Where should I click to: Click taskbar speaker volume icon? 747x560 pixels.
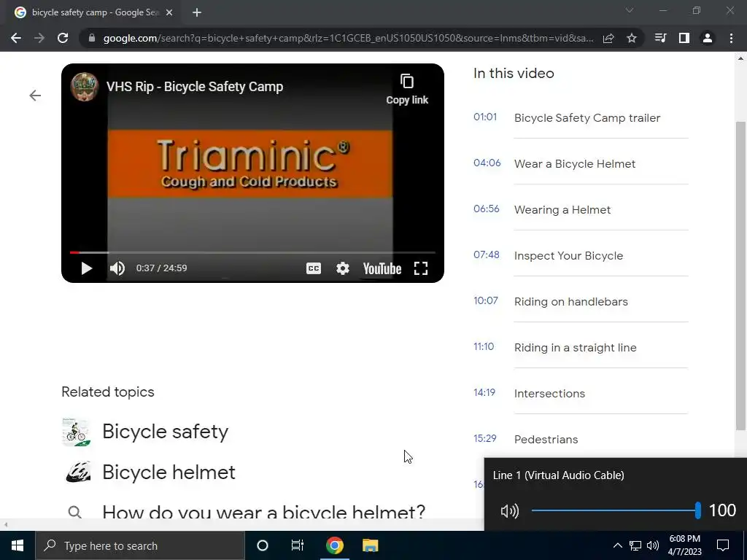(x=653, y=545)
